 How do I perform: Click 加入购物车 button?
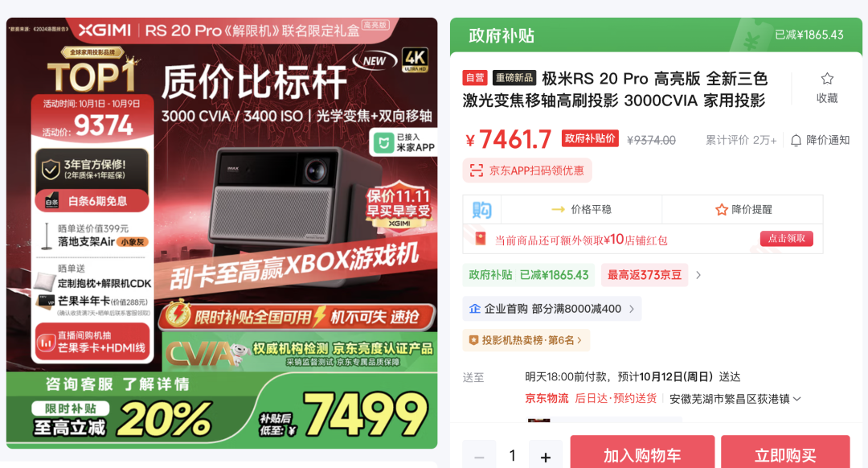pyautogui.click(x=642, y=453)
